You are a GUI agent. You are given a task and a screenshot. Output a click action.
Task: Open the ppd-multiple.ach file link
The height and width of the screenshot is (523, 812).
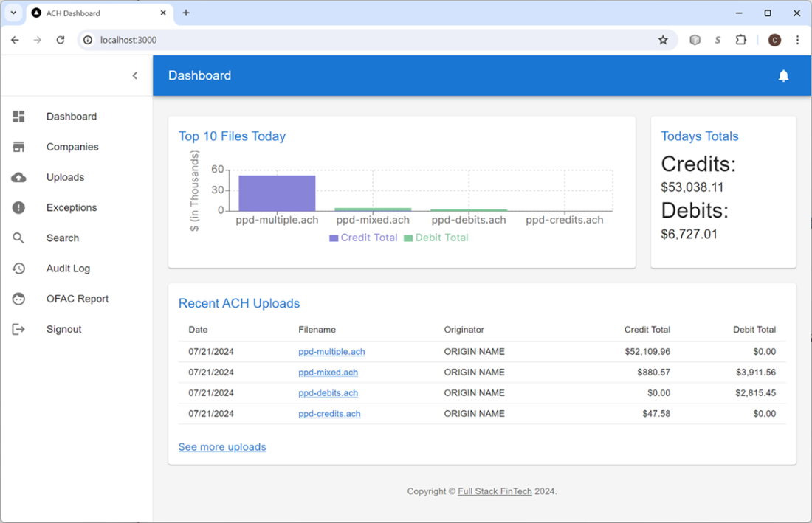(331, 352)
